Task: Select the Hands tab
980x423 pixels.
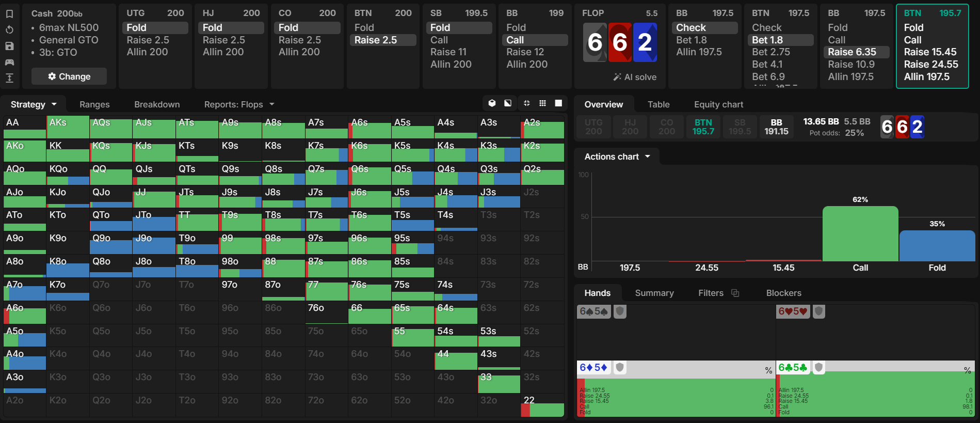Action: [x=597, y=293]
